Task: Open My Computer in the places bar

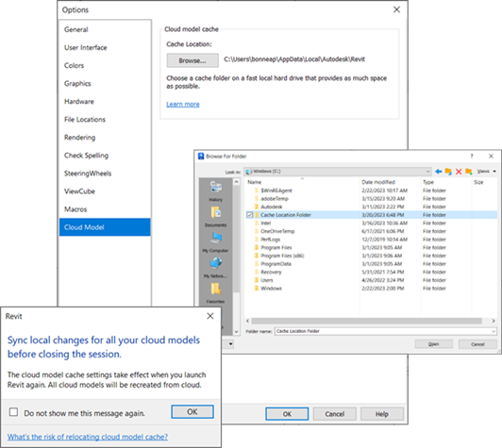Action: pos(215,242)
